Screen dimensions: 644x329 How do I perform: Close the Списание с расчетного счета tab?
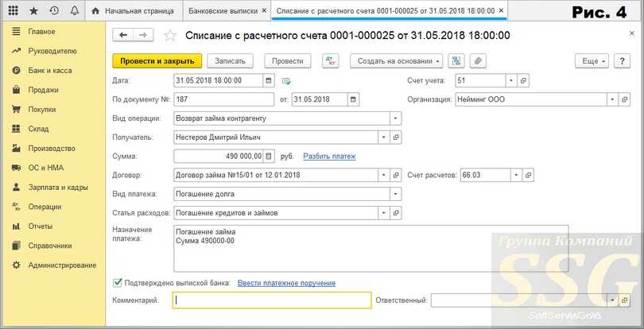tap(500, 11)
